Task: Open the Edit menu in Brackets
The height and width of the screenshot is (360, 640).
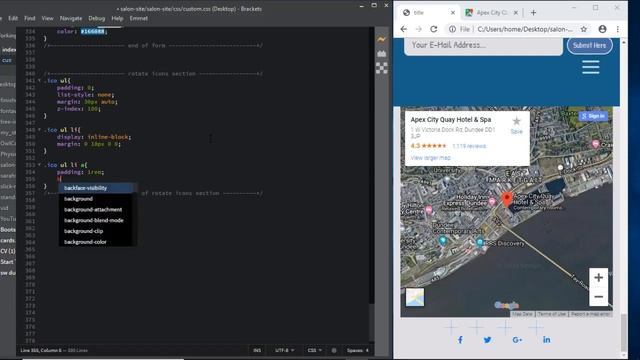Action: [13, 18]
